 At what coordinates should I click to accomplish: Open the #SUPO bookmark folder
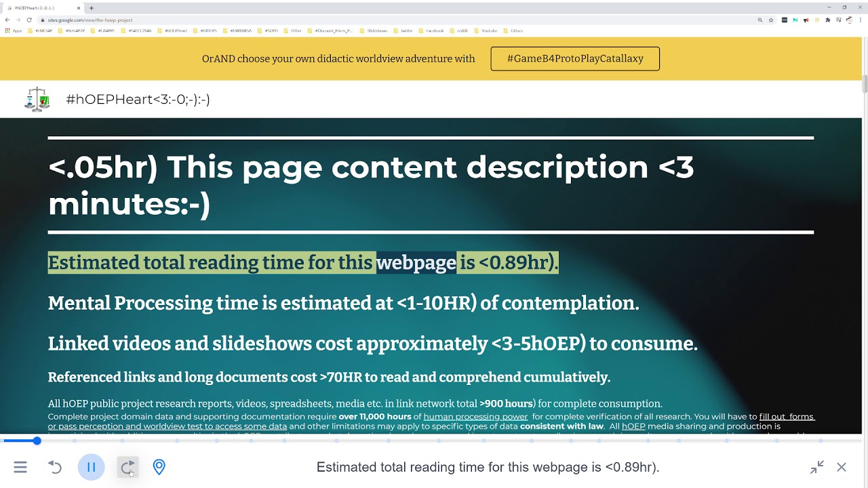click(x=267, y=30)
